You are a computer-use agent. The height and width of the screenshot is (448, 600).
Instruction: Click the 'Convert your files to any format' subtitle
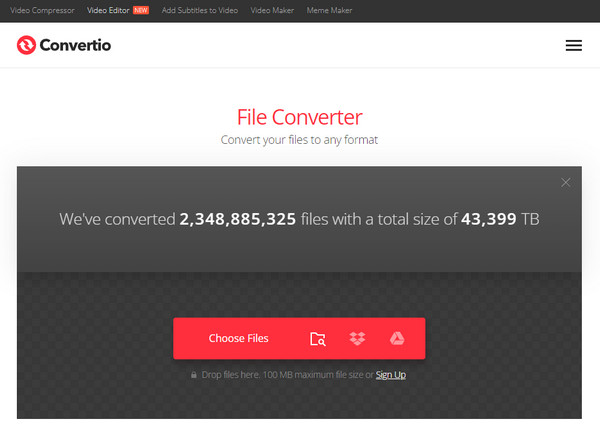(x=299, y=140)
